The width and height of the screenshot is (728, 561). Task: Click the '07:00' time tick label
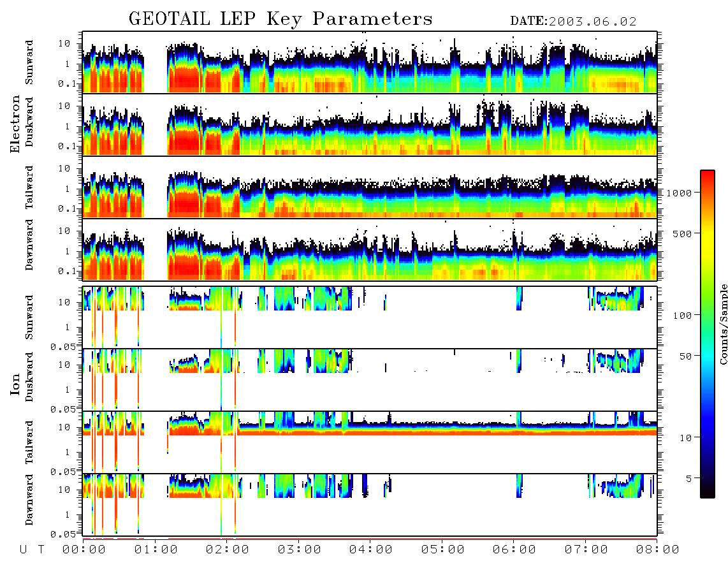pyautogui.click(x=586, y=550)
